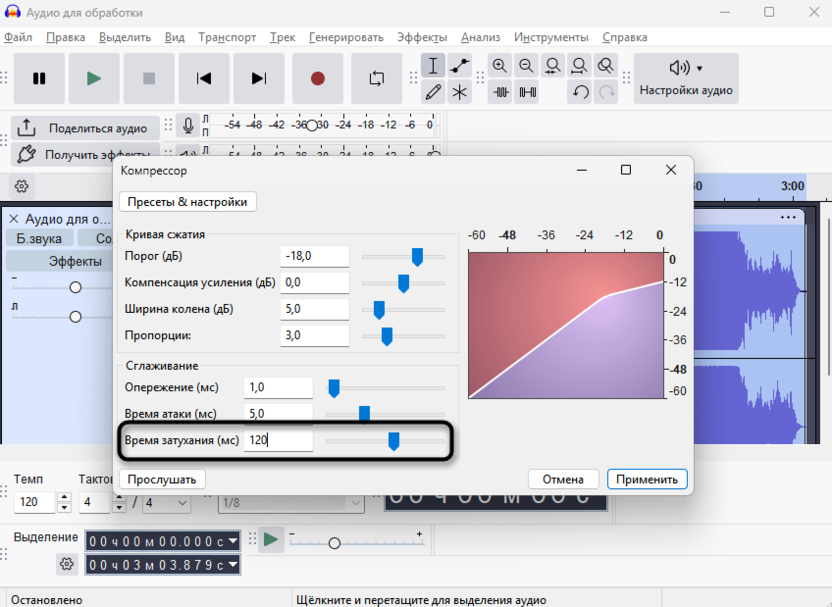Open the Пресеты & настройки menu
Screen dimensions: 832x607
(187, 201)
